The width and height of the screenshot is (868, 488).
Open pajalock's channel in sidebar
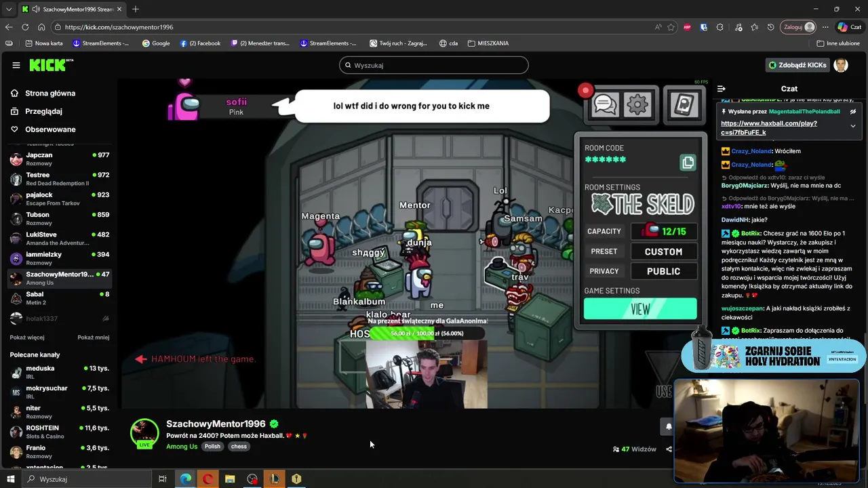pyautogui.click(x=60, y=199)
